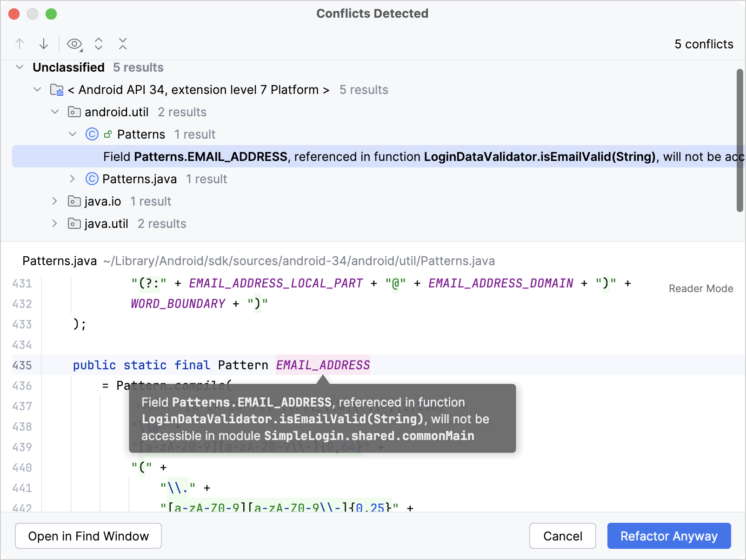The height and width of the screenshot is (560, 746).
Task: Click the Collapse All toolbar icon
Action: [x=122, y=43]
